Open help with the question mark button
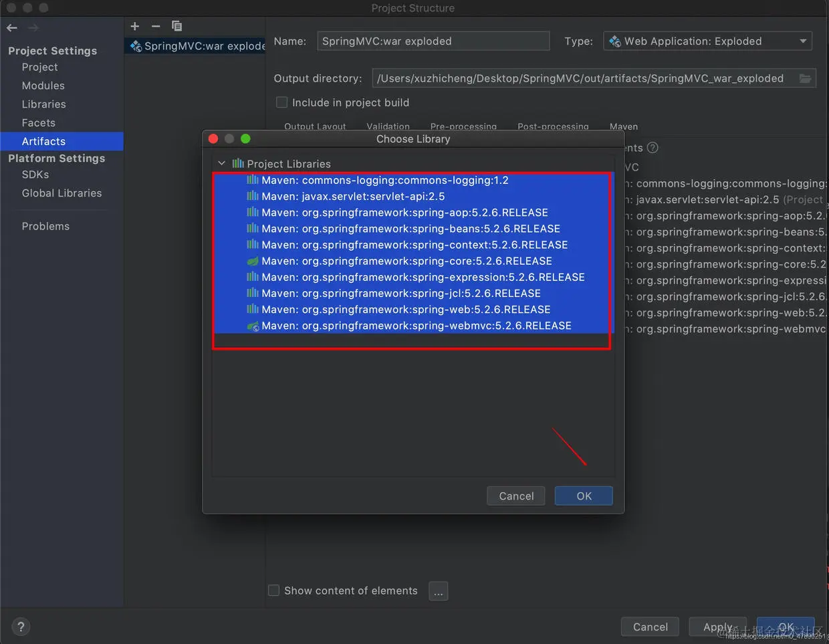 coord(21,627)
